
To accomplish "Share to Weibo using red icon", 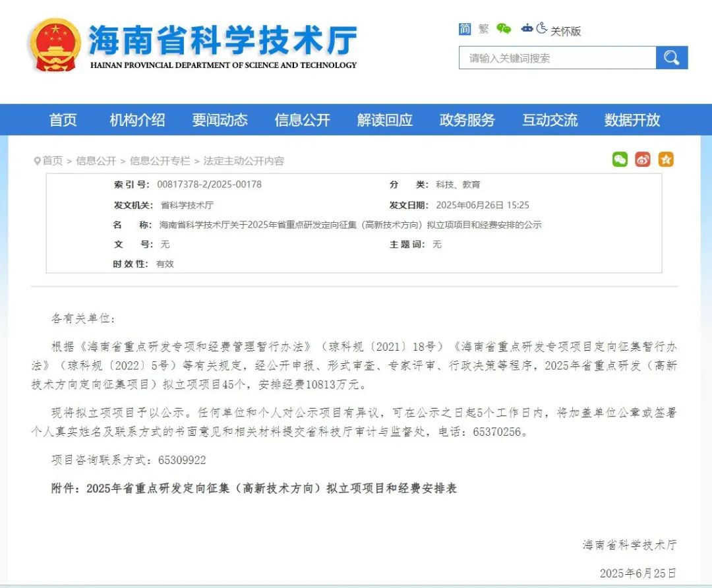I will coord(643,160).
